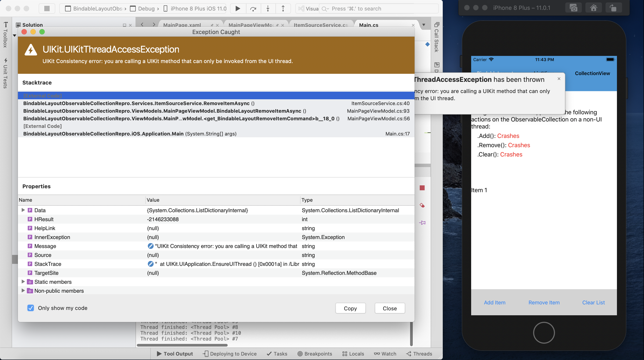This screenshot has height=360, width=644.
Task: Switch to the ItemSourceService.cs tab
Action: point(321,25)
